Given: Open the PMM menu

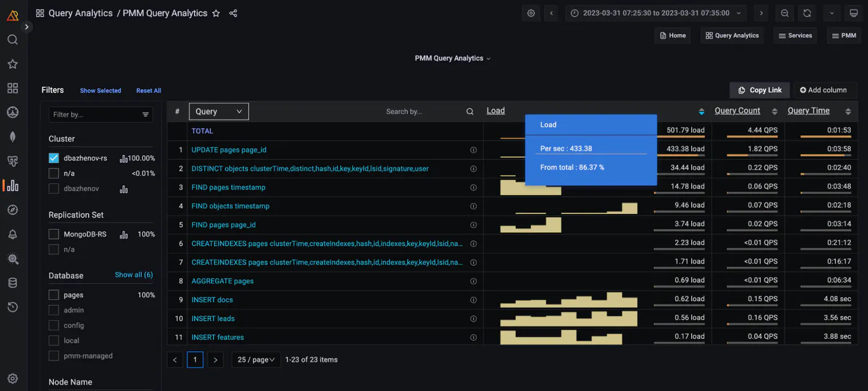Looking at the screenshot, I should 843,35.
